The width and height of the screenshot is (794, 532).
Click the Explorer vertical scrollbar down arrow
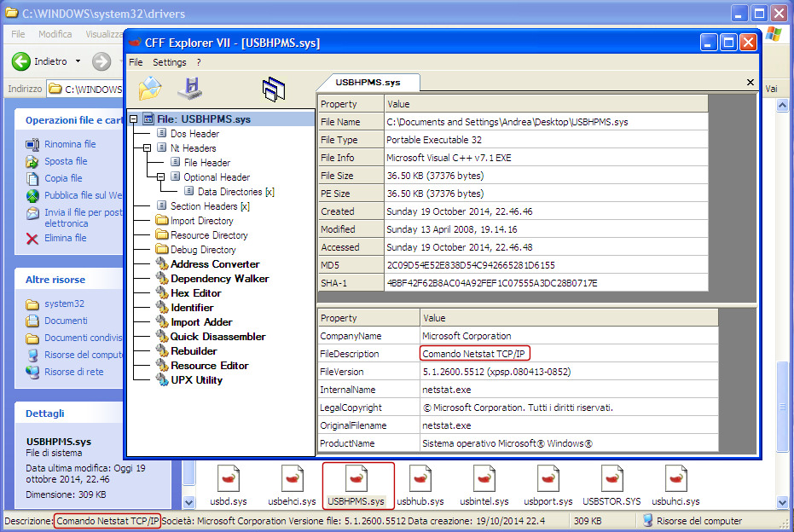coord(782,503)
